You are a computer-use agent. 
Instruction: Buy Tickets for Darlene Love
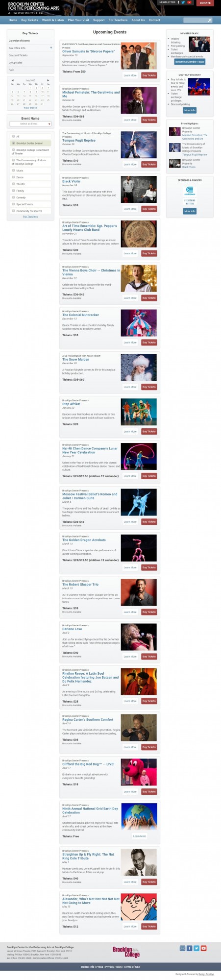[149, 657]
